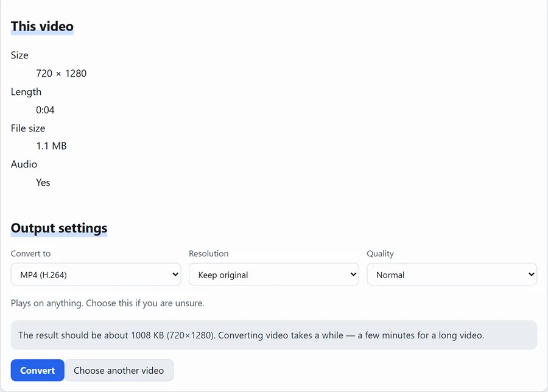Select the 720 × 1280 size value

61,74
